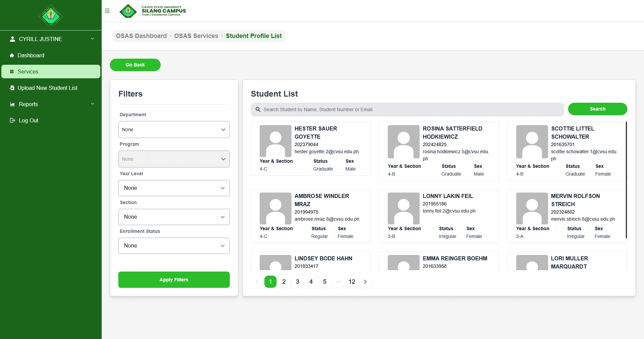Viewport: 644px width, 339px height.
Task: Open the Enrollment Status dropdown
Action: (x=174, y=246)
